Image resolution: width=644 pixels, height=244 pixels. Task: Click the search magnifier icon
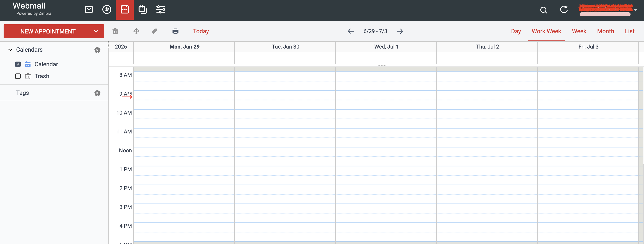point(543,10)
